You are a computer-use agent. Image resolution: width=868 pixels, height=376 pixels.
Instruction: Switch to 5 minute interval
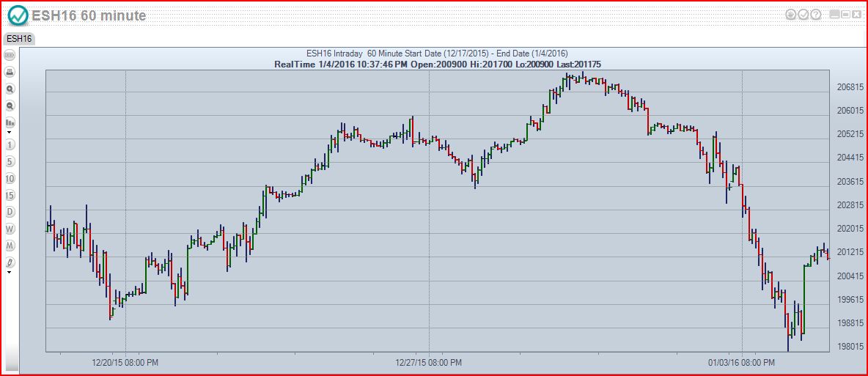(10, 161)
